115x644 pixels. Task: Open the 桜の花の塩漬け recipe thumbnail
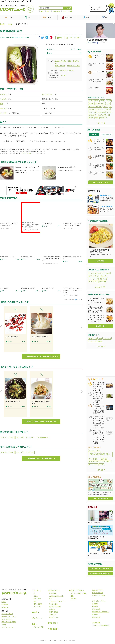tap(15, 323)
